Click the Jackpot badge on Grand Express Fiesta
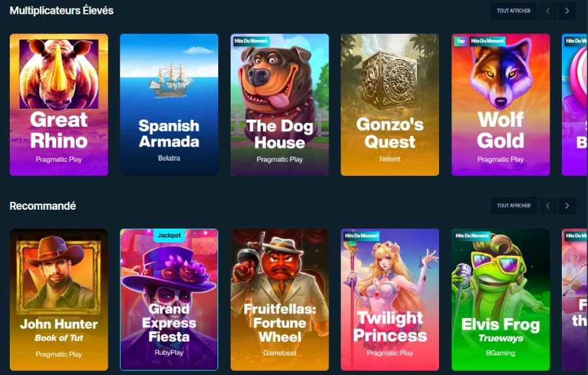 pyautogui.click(x=169, y=235)
